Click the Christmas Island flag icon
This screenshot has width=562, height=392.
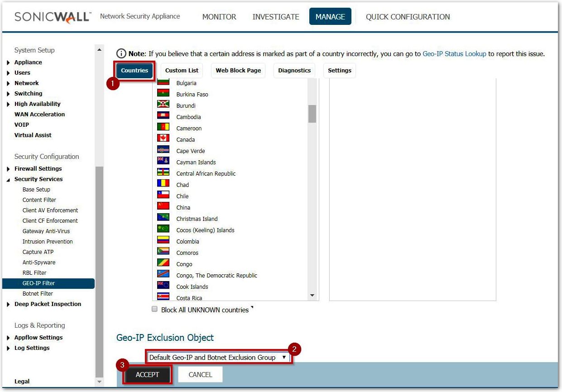[x=163, y=217]
